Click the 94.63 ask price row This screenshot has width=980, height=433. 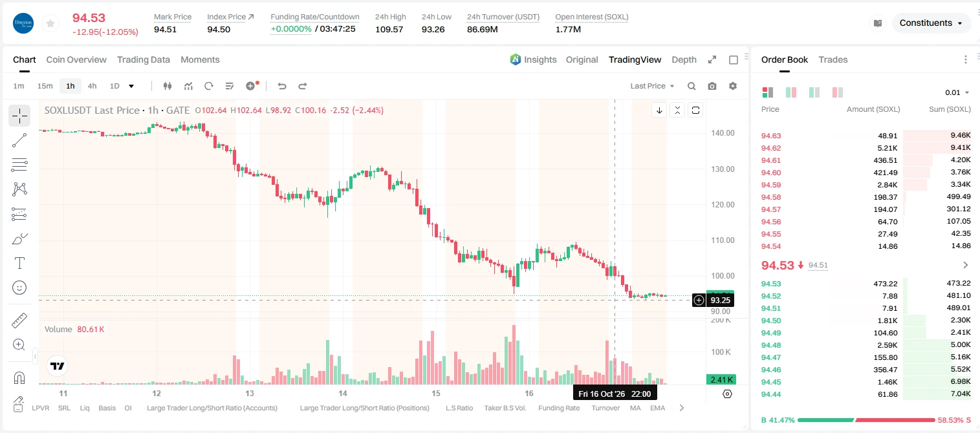coord(866,136)
